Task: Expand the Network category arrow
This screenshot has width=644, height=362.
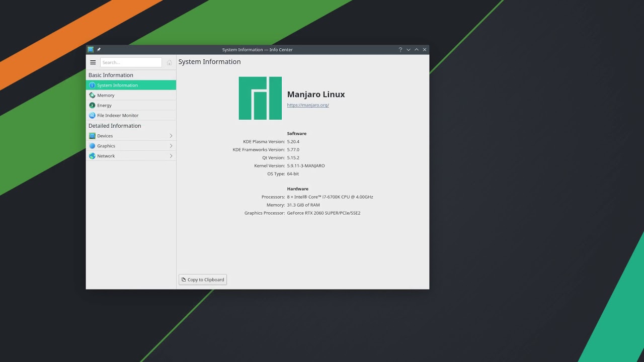Action: coord(171,156)
